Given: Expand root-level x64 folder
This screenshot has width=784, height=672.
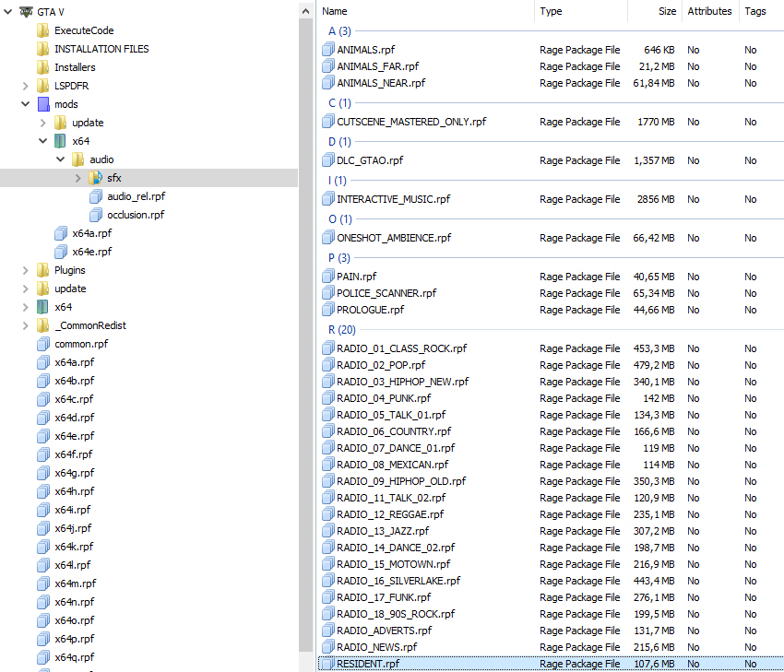Looking at the screenshot, I should point(26,307).
